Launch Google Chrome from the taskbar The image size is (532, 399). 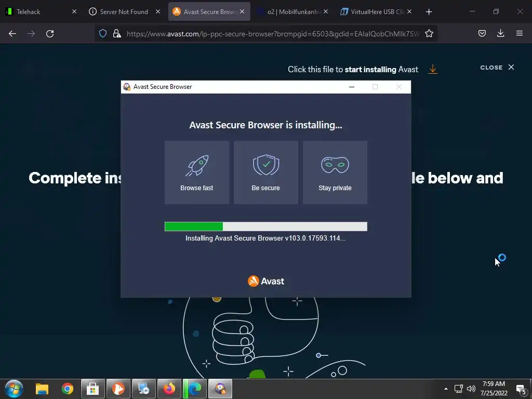(x=68, y=389)
